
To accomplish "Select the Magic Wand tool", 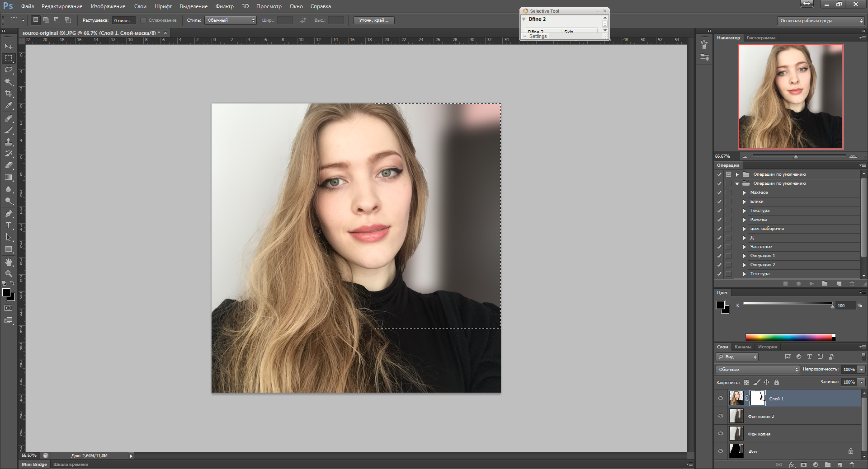I will 9,82.
